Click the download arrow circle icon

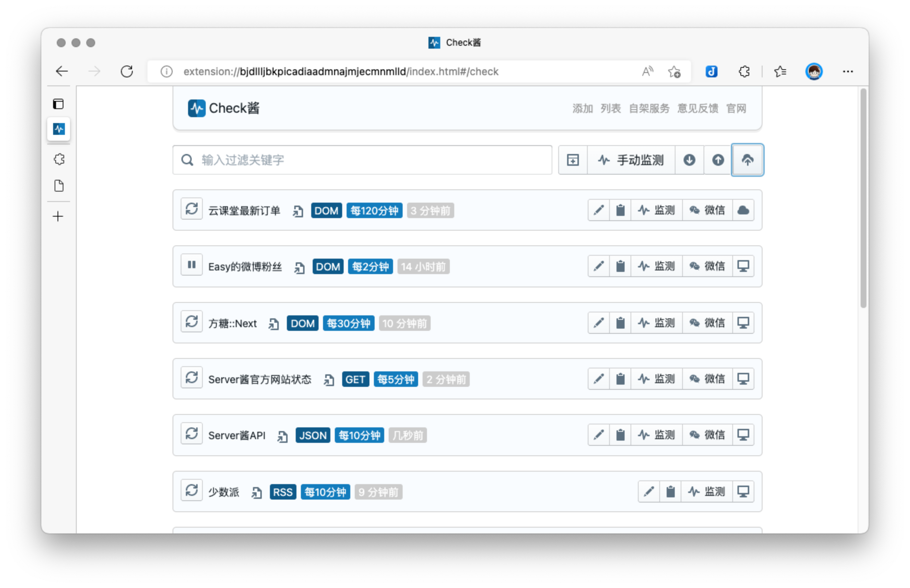point(689,160)
